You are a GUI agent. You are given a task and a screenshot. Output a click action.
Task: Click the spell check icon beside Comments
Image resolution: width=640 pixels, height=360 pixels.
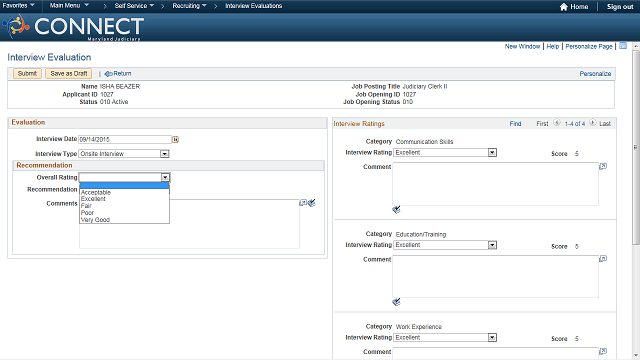(312, 203)
